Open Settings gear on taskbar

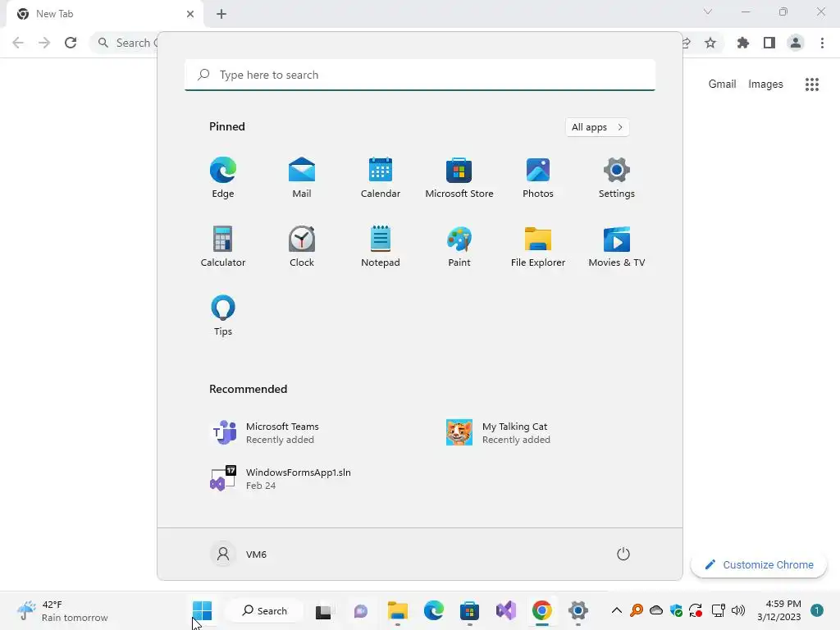pyautogui.click(x=578, y=610)
